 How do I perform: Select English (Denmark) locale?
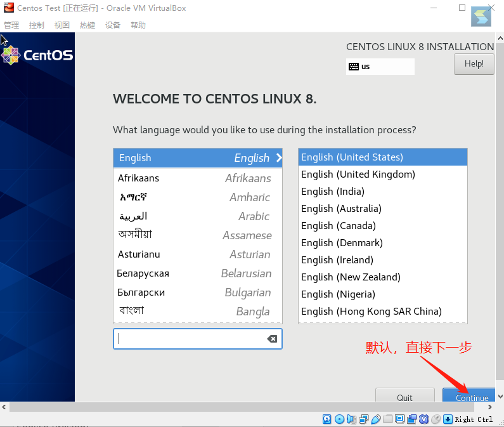click(x=383, y=242)
